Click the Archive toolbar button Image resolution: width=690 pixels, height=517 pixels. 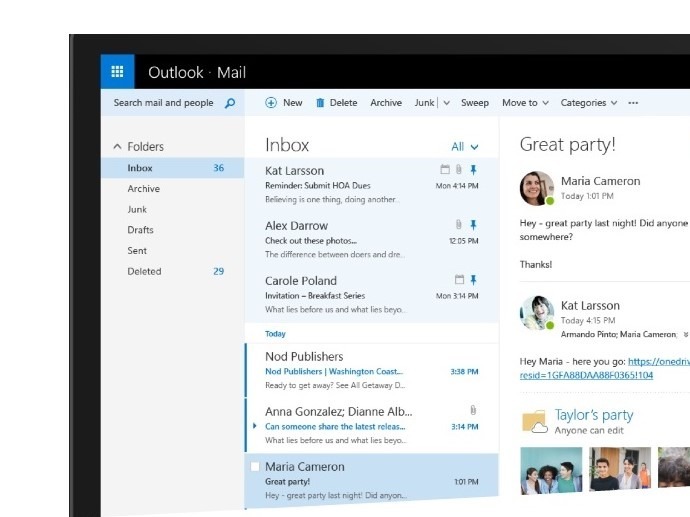pyautogui.click(x=386, y=103)
